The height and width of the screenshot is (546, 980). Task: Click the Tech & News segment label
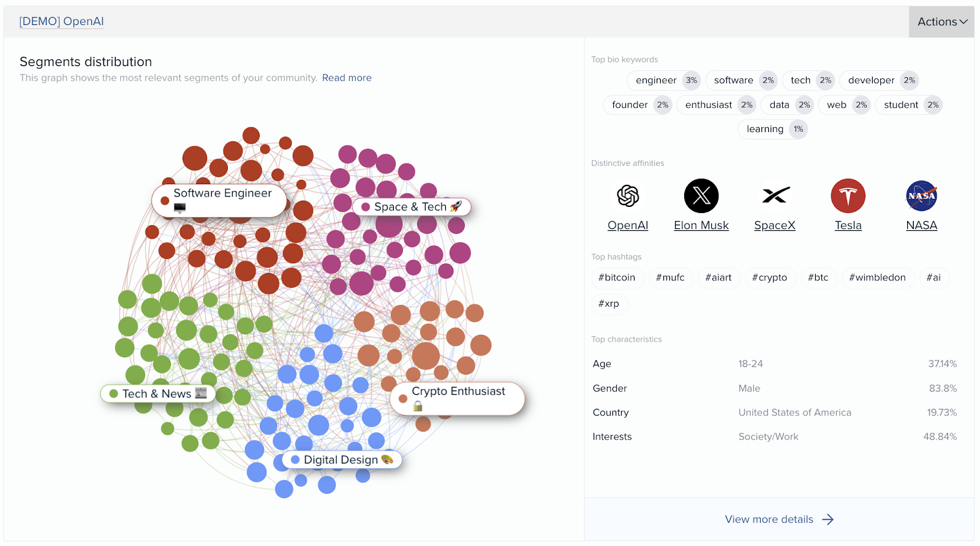tap(157, 394)
